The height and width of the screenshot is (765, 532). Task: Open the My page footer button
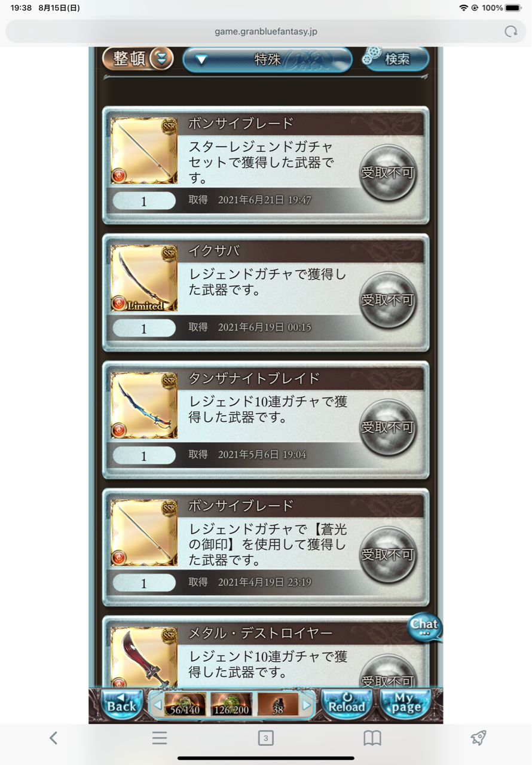[x=405, y=704]
